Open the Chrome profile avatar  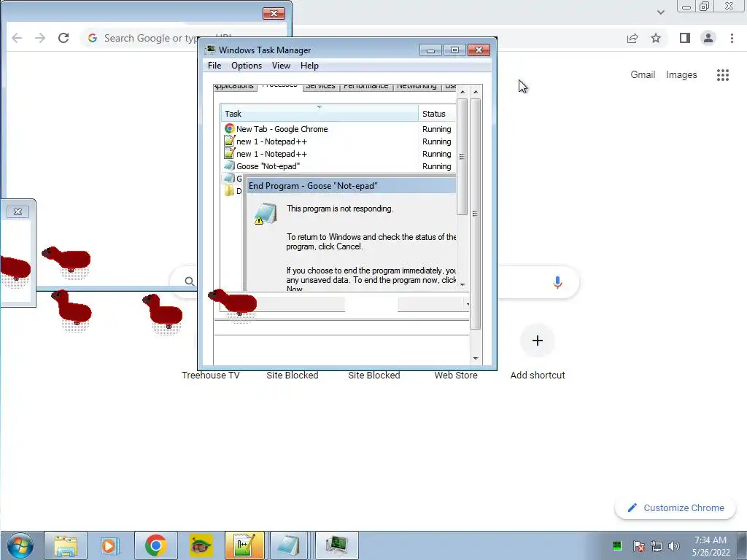click(708, 38)
